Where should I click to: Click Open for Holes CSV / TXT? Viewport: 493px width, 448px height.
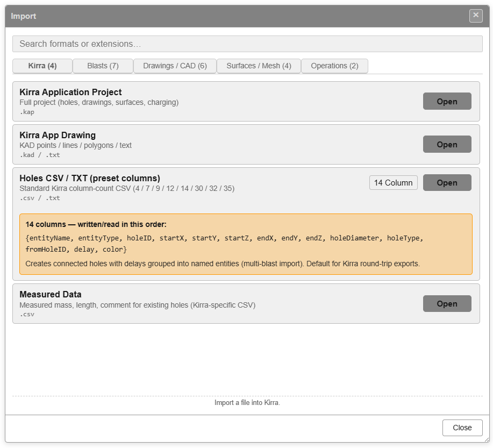[x=447, y=183]
